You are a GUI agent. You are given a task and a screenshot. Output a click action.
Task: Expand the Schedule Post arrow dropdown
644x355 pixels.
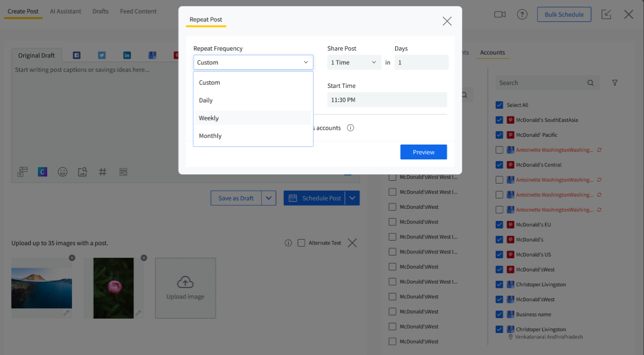coord(352,198)
